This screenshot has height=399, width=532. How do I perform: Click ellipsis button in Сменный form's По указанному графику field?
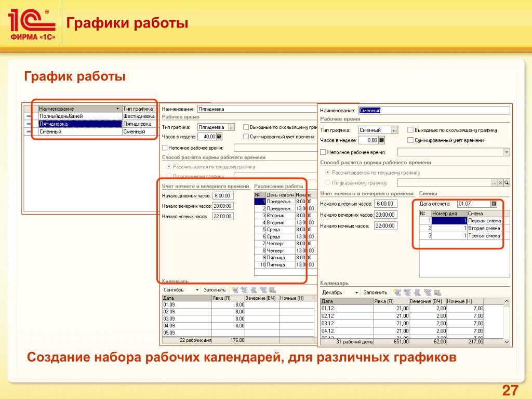click(x=495, y=183)
